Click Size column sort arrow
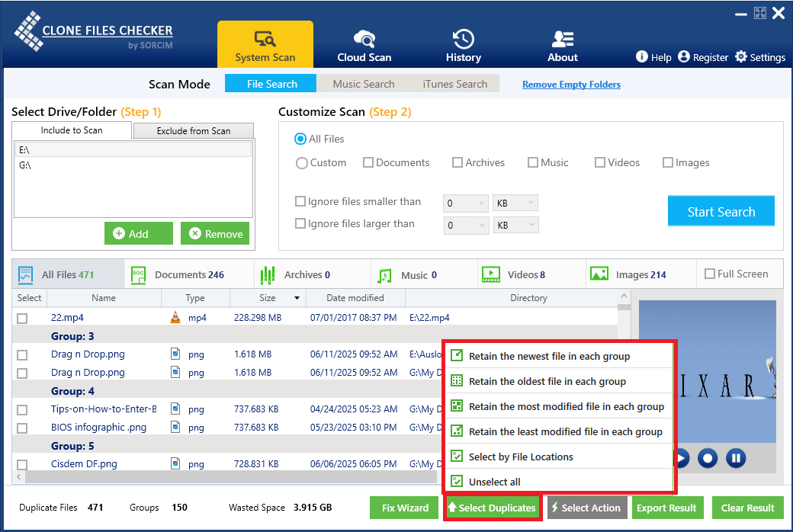Screen dimensions: 793x532 tap(296, 298)
